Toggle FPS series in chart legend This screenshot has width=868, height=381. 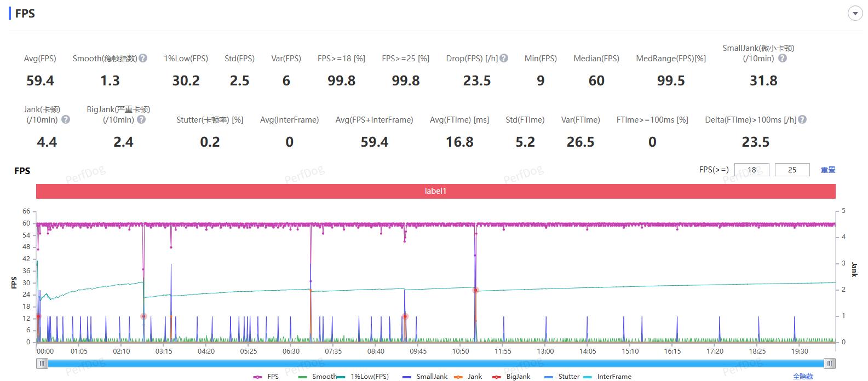[x=267, y=377]
